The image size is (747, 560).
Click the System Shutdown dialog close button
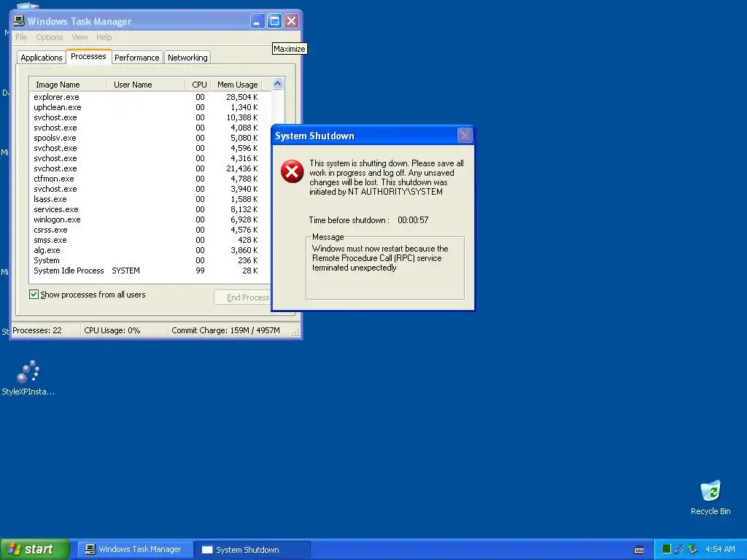coord(465,136)
